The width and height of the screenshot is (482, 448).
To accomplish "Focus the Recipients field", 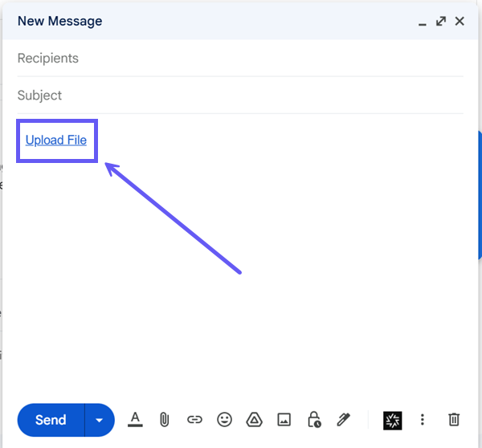I will click(x=240, y=58).
